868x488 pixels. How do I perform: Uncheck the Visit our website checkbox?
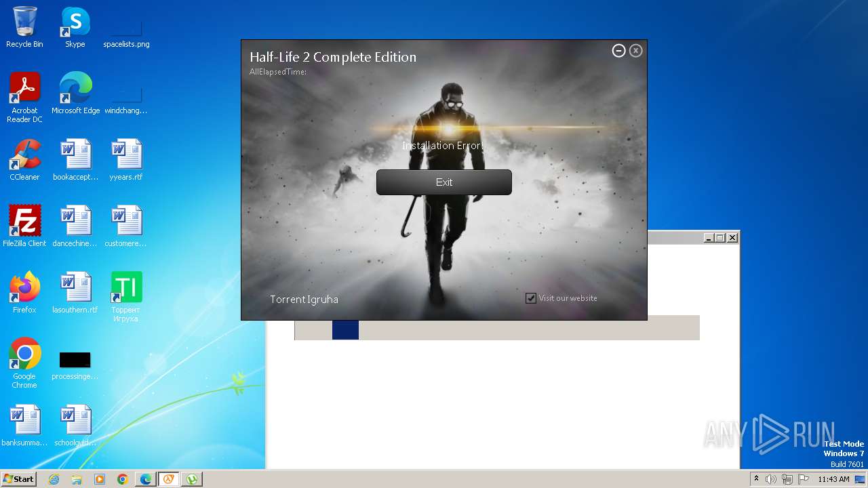click(x=531, y=298)
